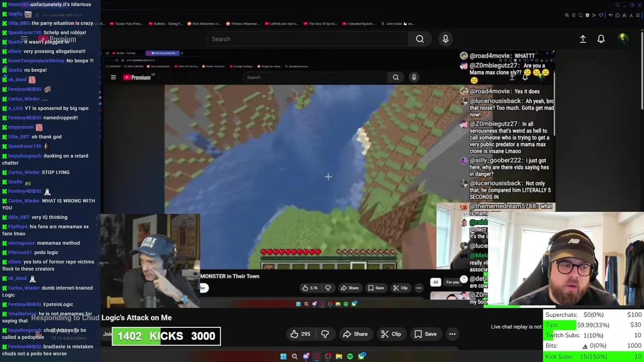
Task: Dislike the inner video beside 3.7k
Action: pyautogui.click(x=328, y=288)
